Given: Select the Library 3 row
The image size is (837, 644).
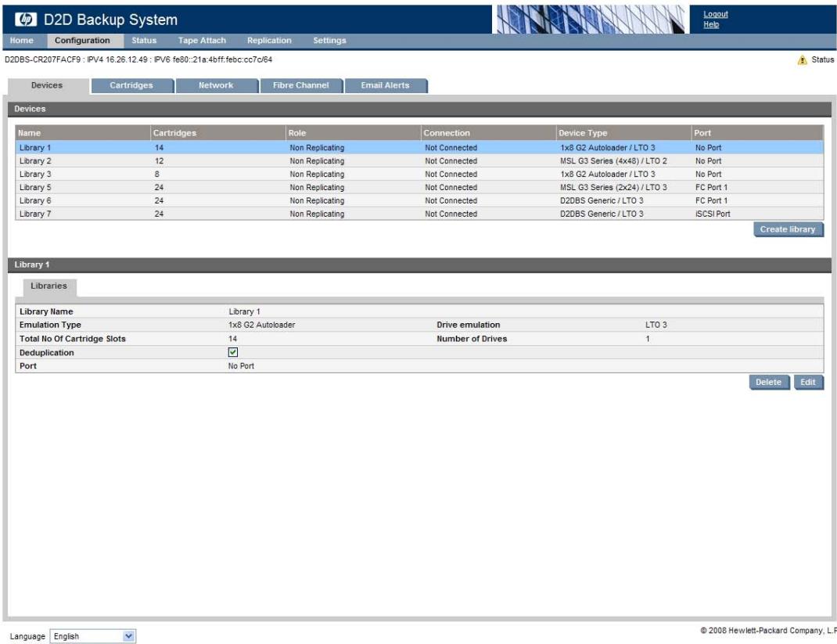Looking at the screenshot, I should pyautogui.click(x=419, y=174).
